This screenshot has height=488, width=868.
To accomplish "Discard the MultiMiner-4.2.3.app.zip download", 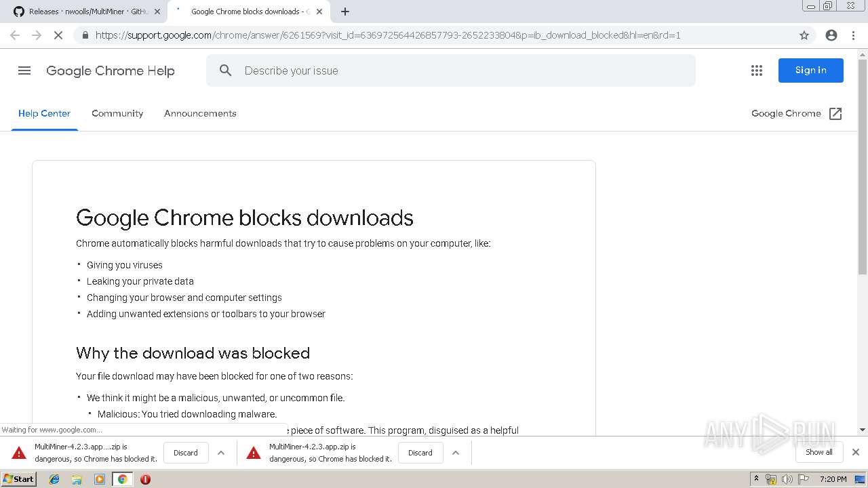I will 420,453.
